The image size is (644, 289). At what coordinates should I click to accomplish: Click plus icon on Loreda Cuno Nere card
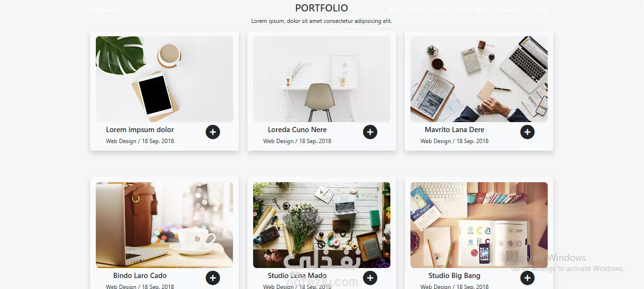click(x=370, y=132)
